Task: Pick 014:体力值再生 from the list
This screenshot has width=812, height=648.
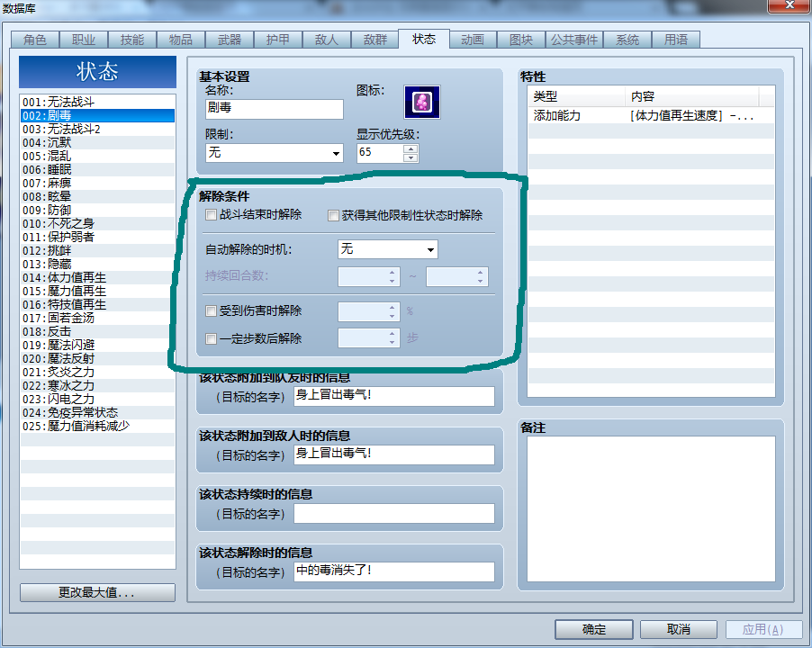Action: tap(97, 277)
